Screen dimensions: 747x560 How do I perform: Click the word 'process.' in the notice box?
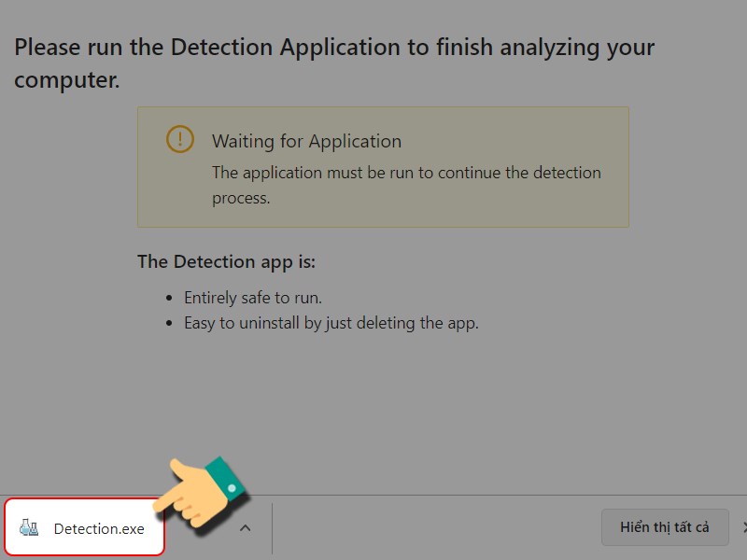click(x=241, y=198)
